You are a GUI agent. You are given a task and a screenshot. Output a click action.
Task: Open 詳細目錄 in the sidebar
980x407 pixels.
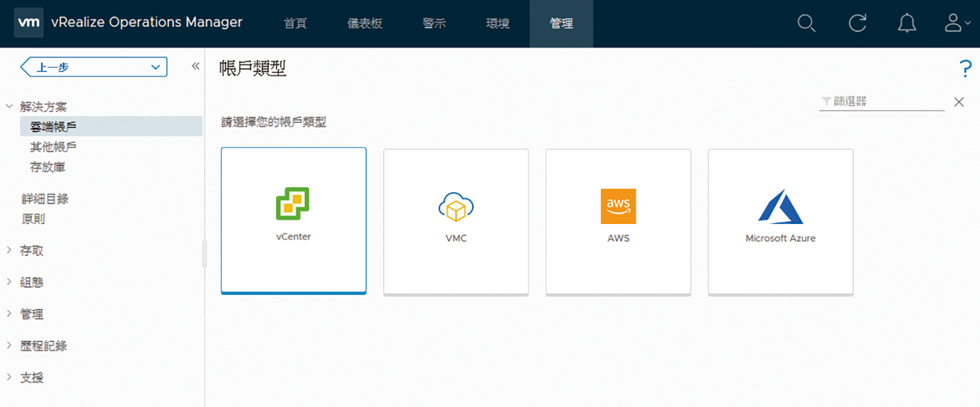(x=45, y=199)
